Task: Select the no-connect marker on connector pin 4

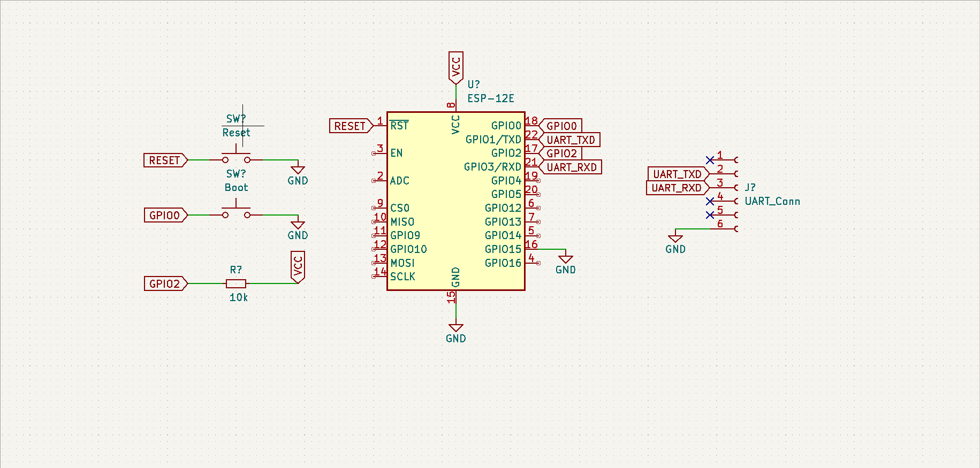Action: [710, 201]
